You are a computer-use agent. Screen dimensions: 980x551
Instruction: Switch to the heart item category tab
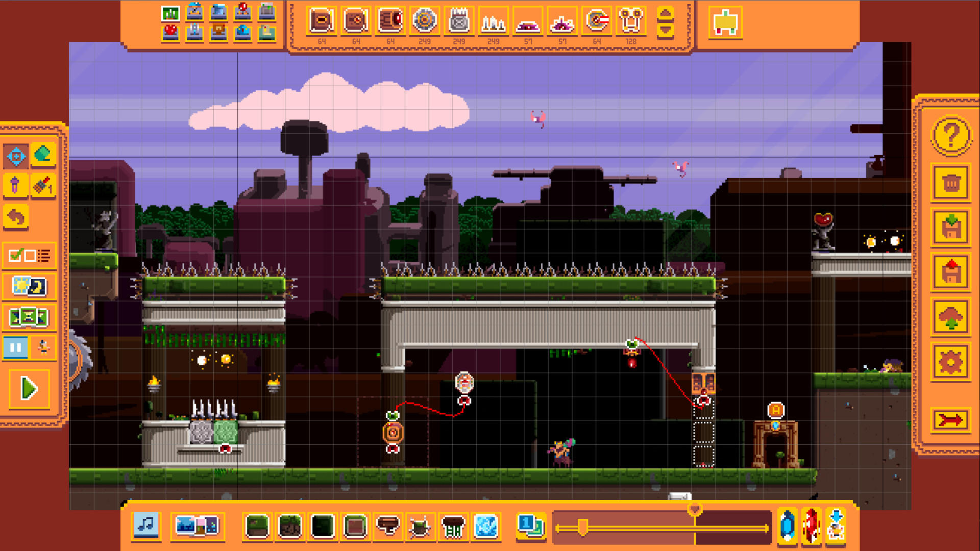pos(170,31)
